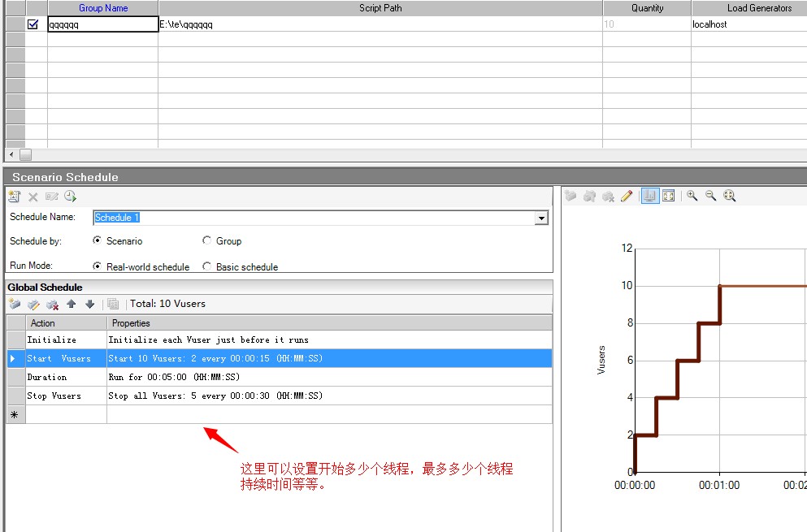Zoom out on the schedule graph
The height and width of the screenshot is (532, 807).
click(x=711, y=196)
